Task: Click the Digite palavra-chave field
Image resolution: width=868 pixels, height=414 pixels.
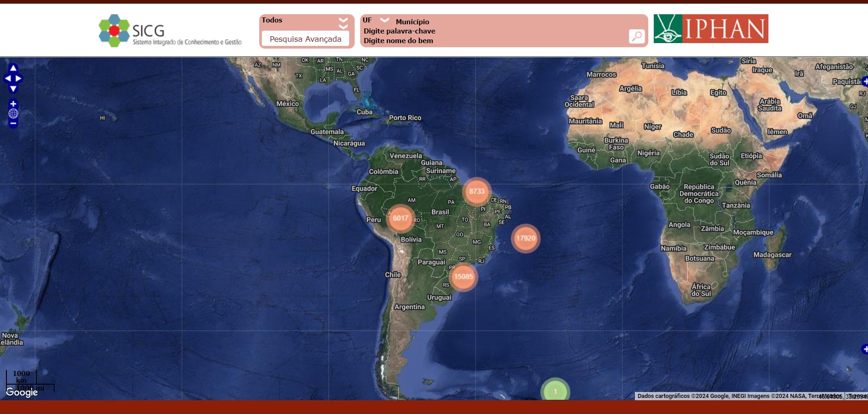Action: click(400, 31)
